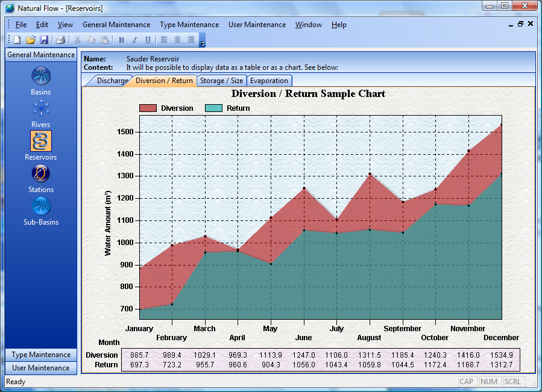542x392 pixels.
Task: Print with the printer toolbar icon
Action: [60, 40]
